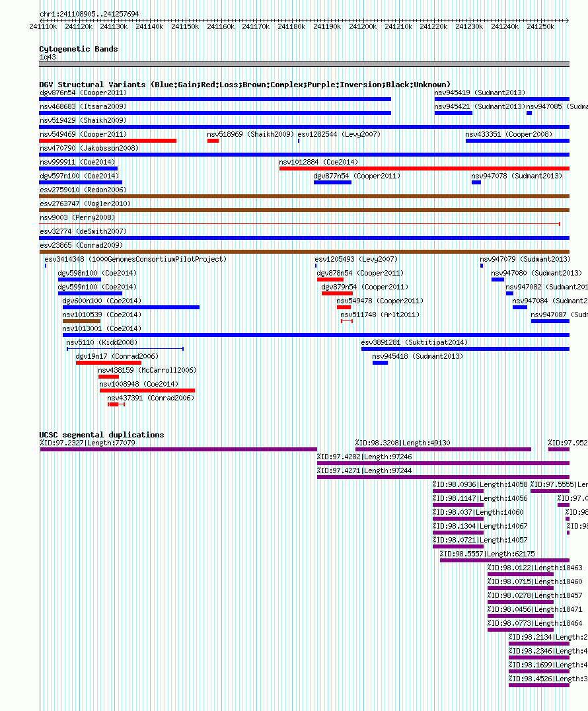Select %ID:98.1147 Length:14056 label

click(480, 499)
